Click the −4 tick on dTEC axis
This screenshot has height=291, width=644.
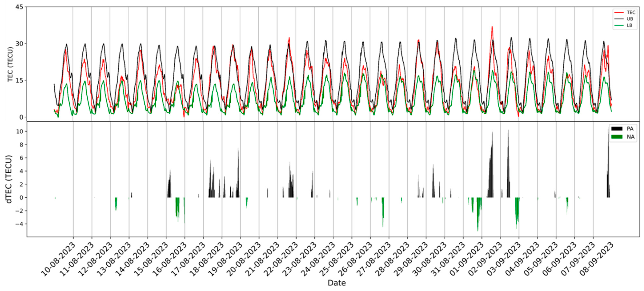[19, 224]
